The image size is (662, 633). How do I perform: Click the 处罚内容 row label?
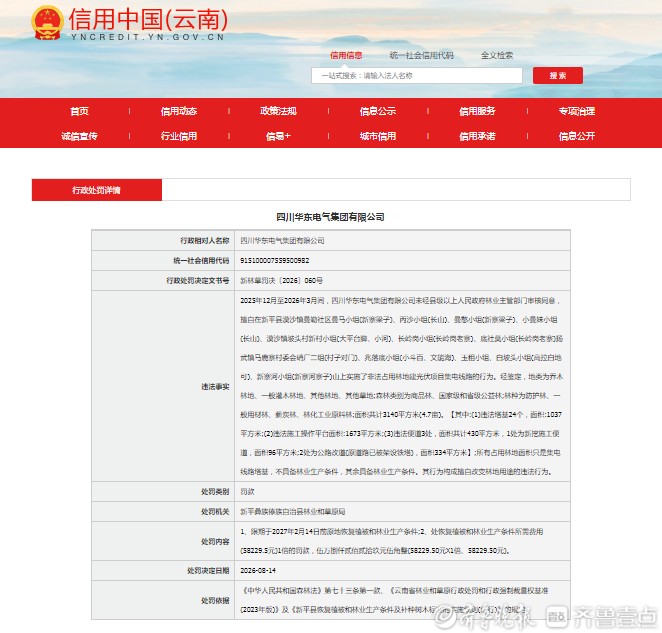215,541
